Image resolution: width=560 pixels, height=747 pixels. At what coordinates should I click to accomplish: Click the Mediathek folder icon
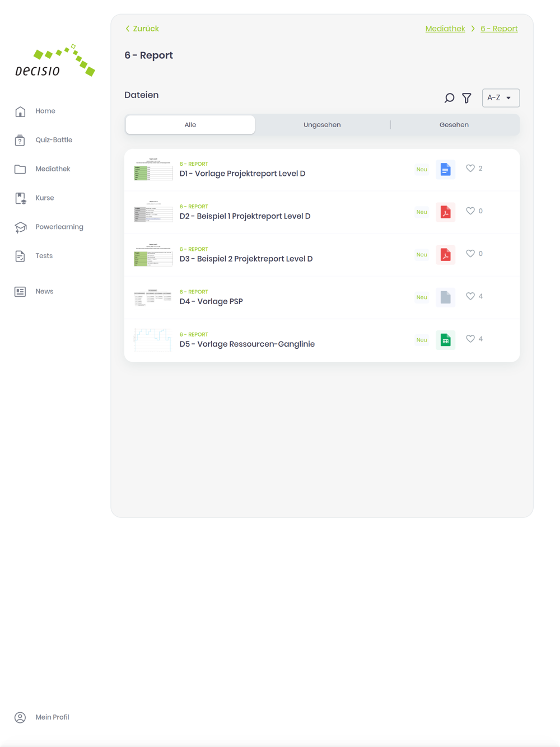[x=20, y=169]
